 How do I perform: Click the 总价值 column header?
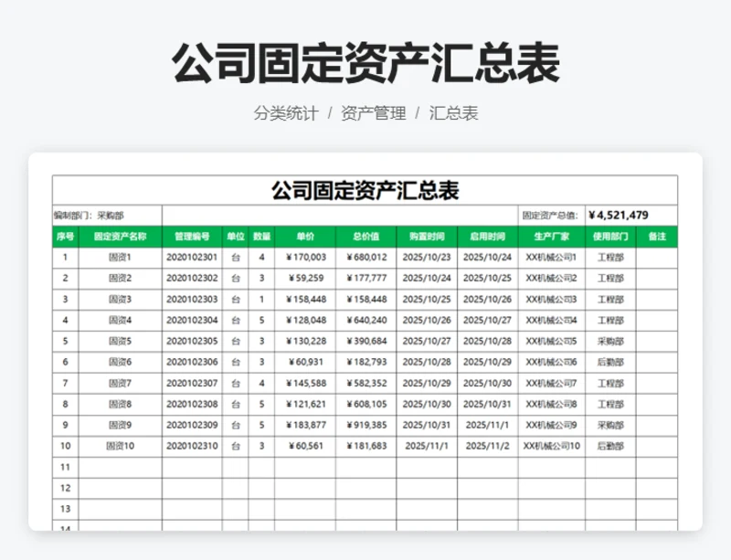click(366, 237)
